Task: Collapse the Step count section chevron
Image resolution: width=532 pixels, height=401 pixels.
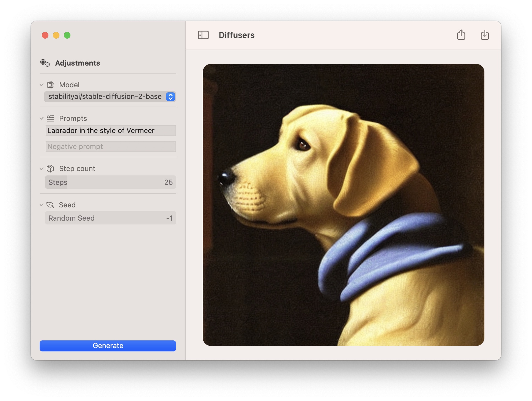Action: (x=42, y=169)
